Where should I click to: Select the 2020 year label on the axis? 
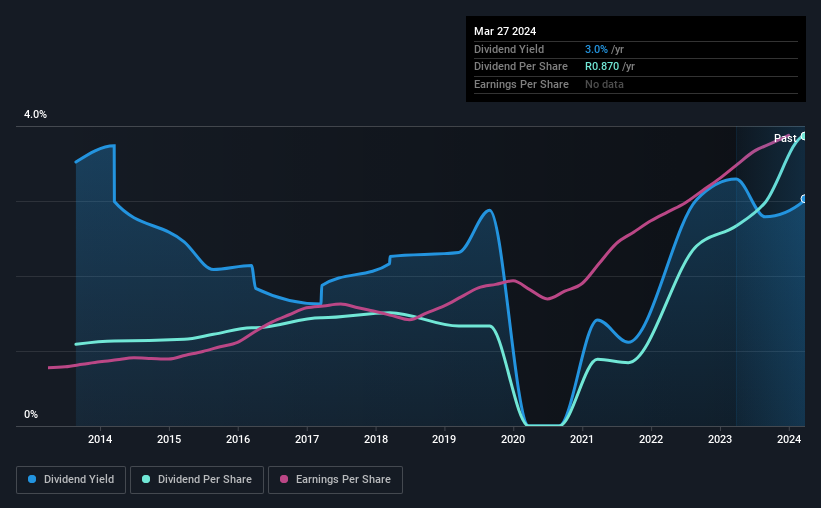tap(513, 439)
